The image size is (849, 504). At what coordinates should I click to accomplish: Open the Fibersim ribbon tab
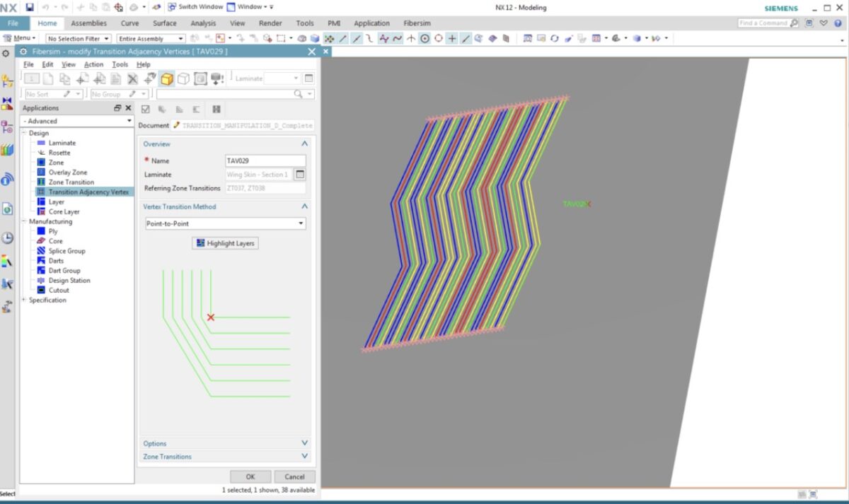point(417,23)
